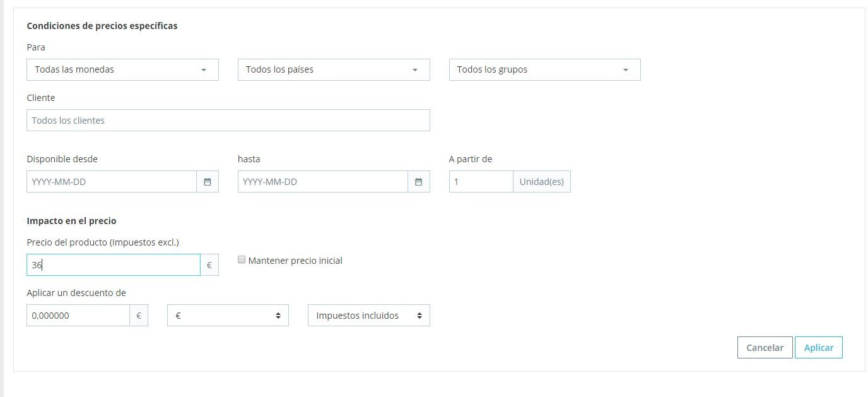
Task: Focus the Todos los clientes search field
Action: (228, 121)
